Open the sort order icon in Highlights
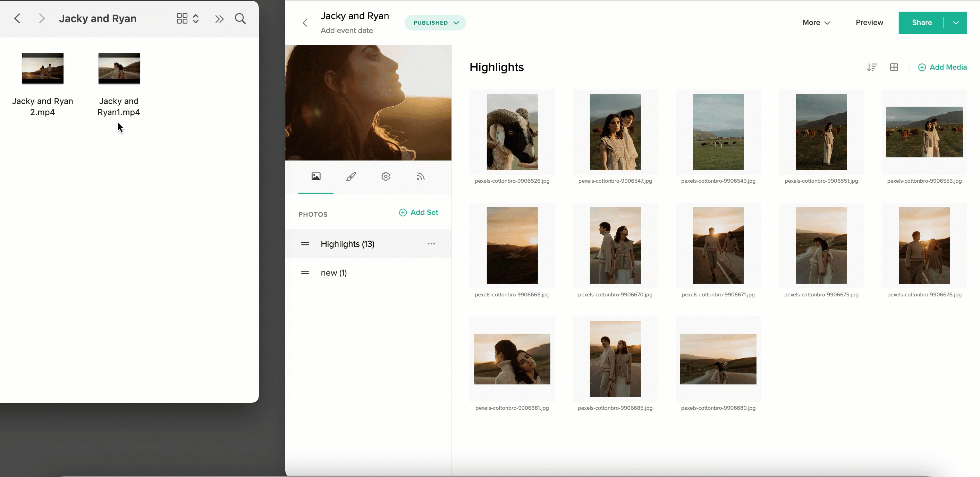 (x=872, y=67)
